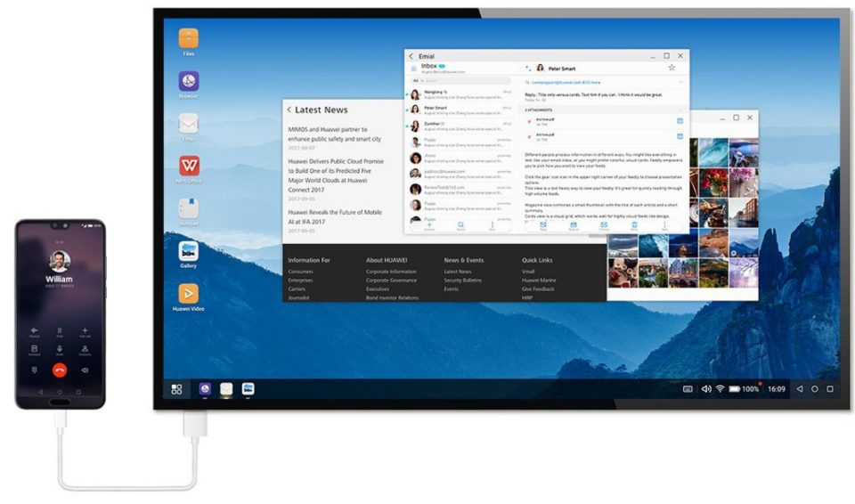Click the volume icon in system tray
Screen dimensions: 855x504
(705, 389)
